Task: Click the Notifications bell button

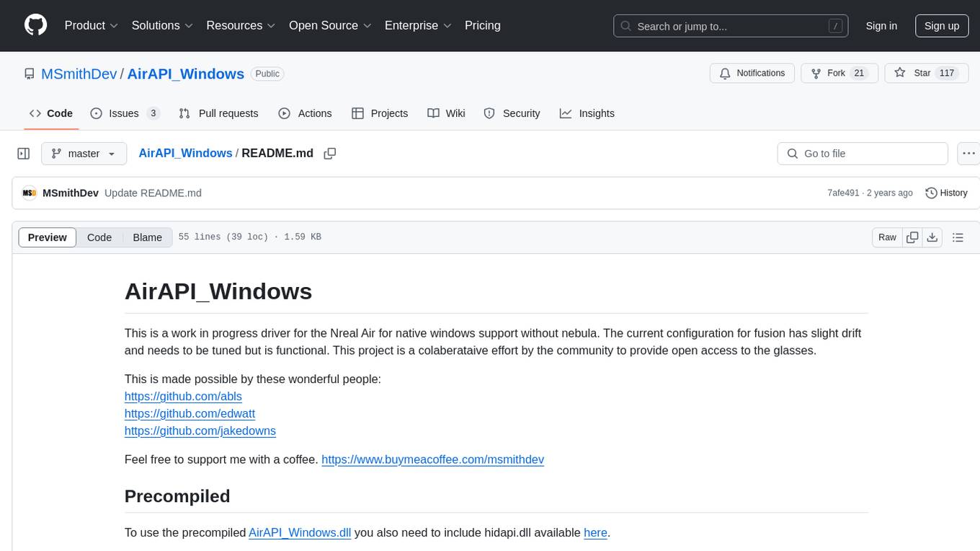Action: (x=752, y=74)
